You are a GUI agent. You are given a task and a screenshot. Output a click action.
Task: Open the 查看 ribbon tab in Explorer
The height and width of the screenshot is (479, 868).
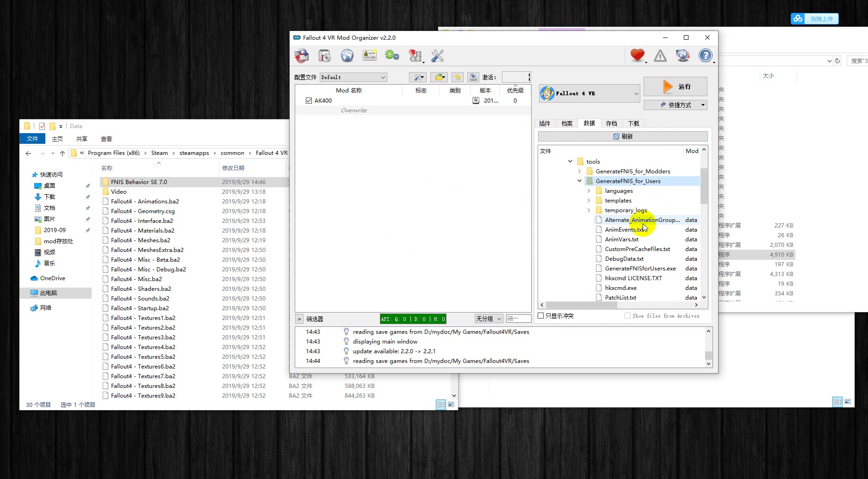[106, 139]
